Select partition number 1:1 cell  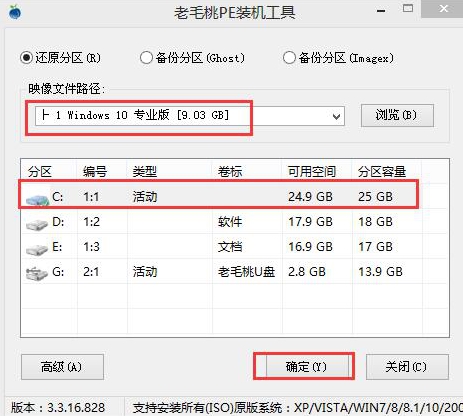click(x=91, y=197)
